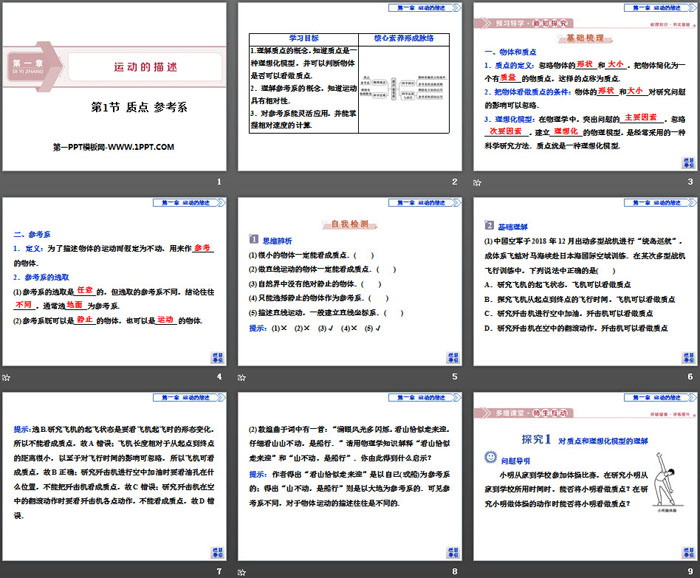
Task: Click the animation star icon under slide 4
Action: 6,377
